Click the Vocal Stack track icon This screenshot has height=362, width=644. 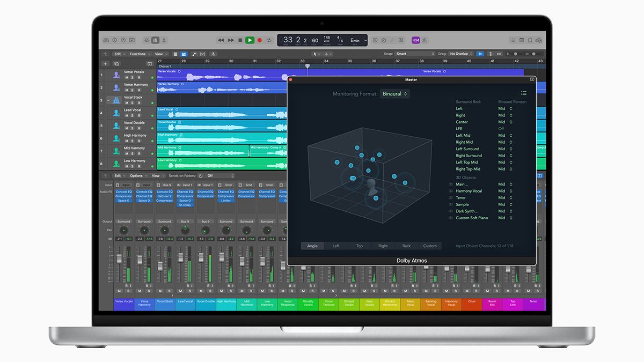(116, 100)
